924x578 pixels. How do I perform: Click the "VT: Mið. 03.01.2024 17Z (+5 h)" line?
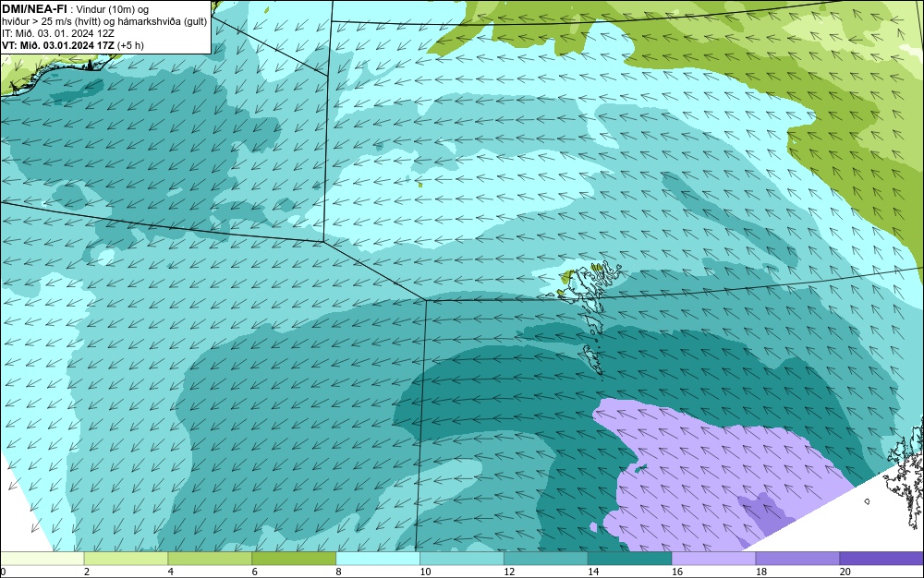72,45
